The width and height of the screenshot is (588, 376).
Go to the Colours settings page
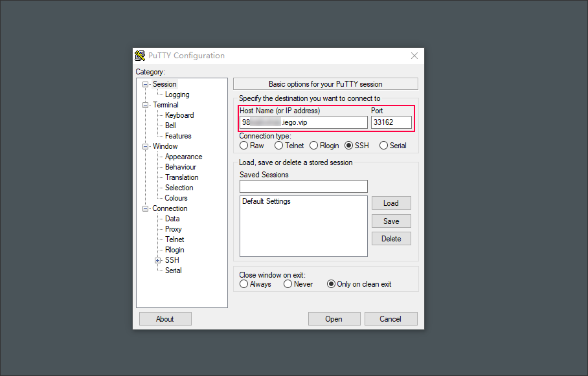tap(176, 198)
